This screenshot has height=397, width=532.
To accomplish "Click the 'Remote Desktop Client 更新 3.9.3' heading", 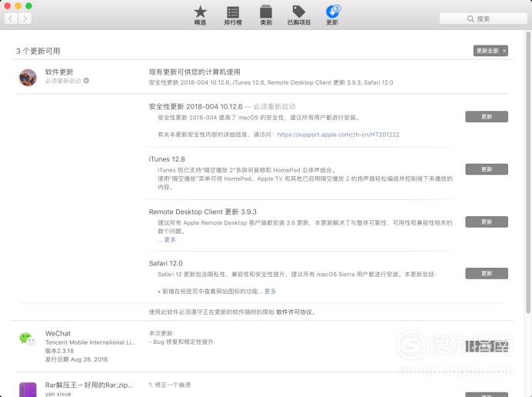I will (x=202, y=212).
